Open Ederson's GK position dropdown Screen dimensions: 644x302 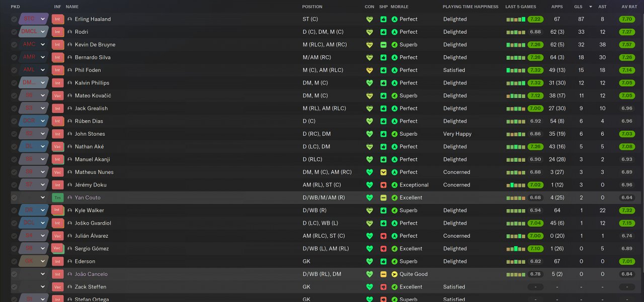click(x=43, y=262)
